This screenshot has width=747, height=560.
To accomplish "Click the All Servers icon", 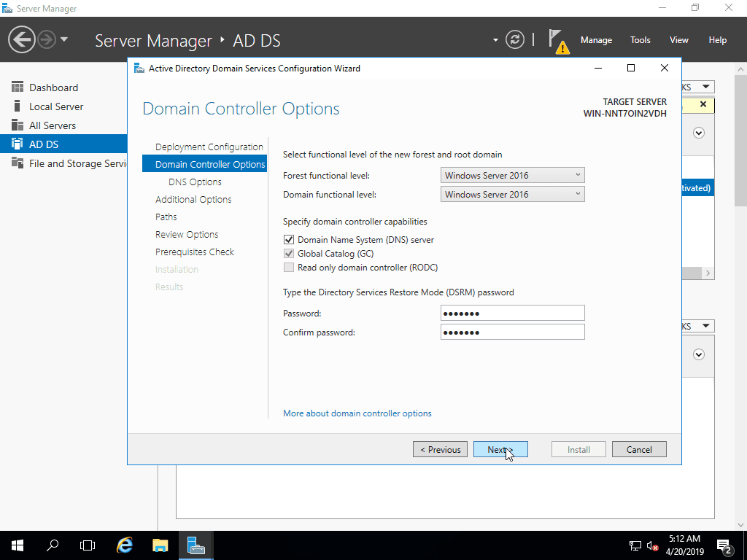I will click(18, 125).
